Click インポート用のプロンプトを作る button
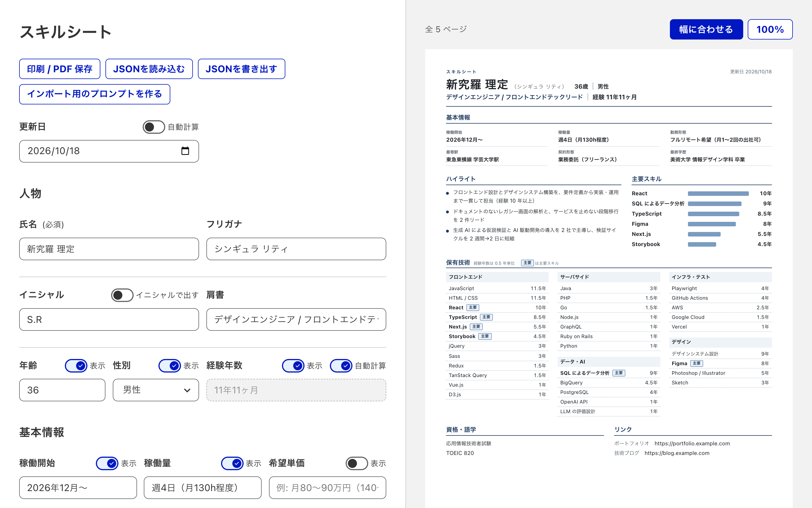Screen dimensions: 812x508 (95, 94)
